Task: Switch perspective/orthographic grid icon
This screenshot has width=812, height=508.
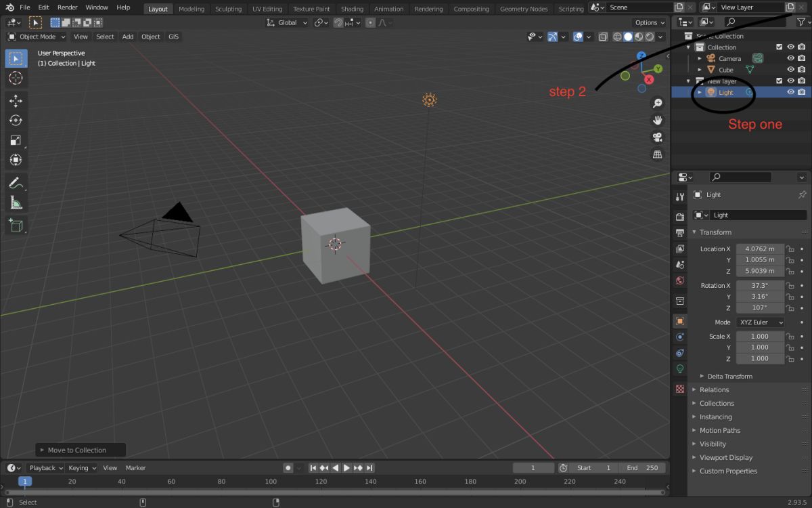Action: click(x=657, y=154)
